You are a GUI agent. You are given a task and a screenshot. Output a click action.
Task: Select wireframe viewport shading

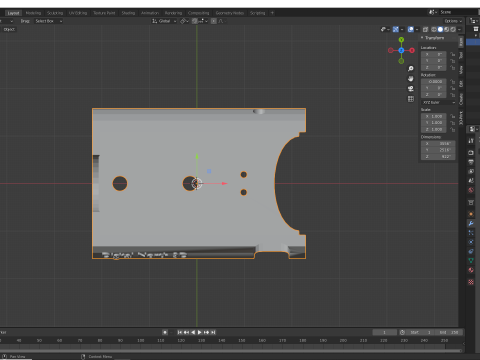[434, 29]
